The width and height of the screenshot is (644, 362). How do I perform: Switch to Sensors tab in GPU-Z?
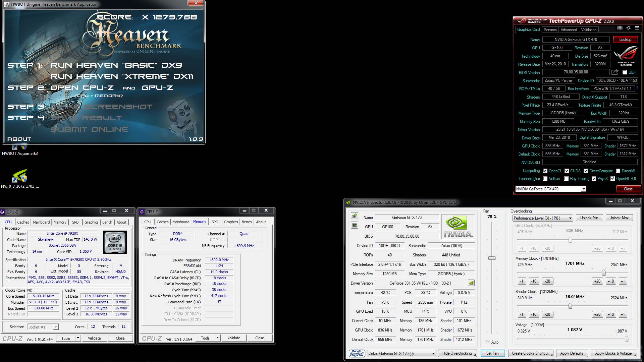(550, 30)
